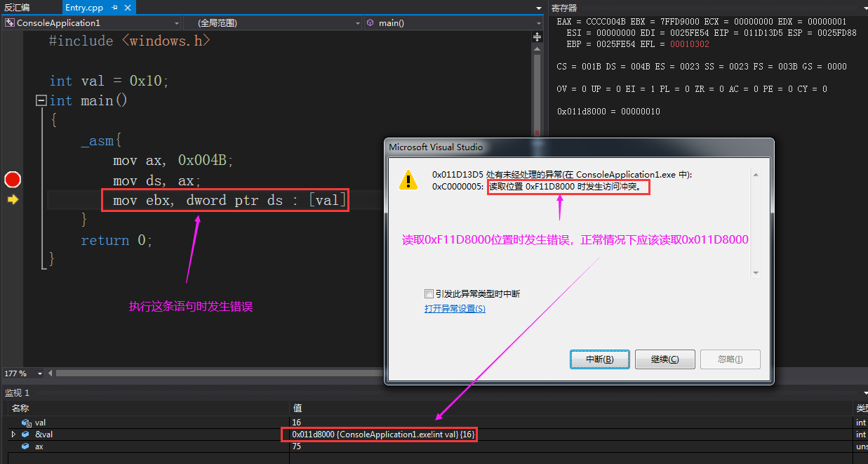Click the EFL value 00010302 in registers
868x464 pixels.
tap(690, 44)
